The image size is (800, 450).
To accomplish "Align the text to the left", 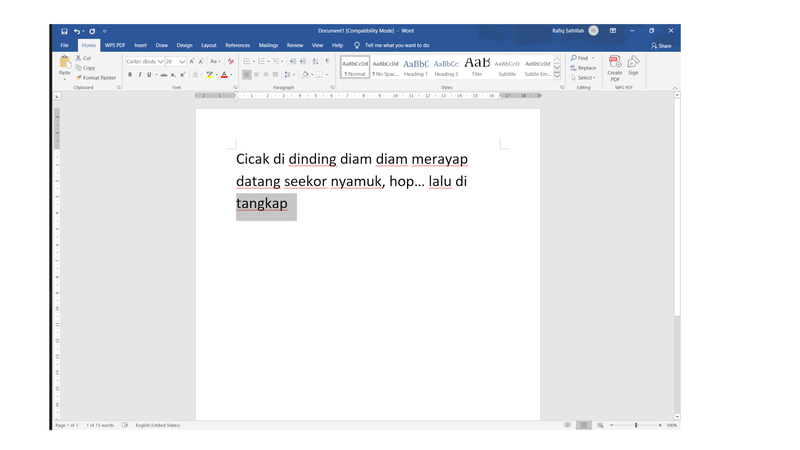I will (246, 75).
